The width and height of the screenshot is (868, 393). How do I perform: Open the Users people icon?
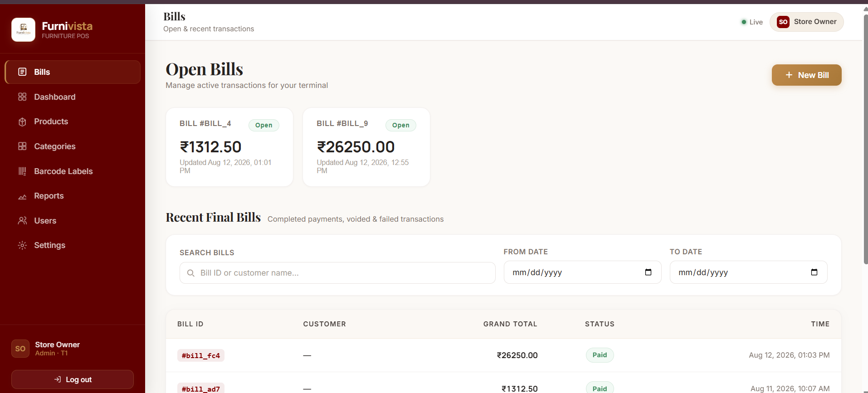pyautogui.click(x=22, y=221)
